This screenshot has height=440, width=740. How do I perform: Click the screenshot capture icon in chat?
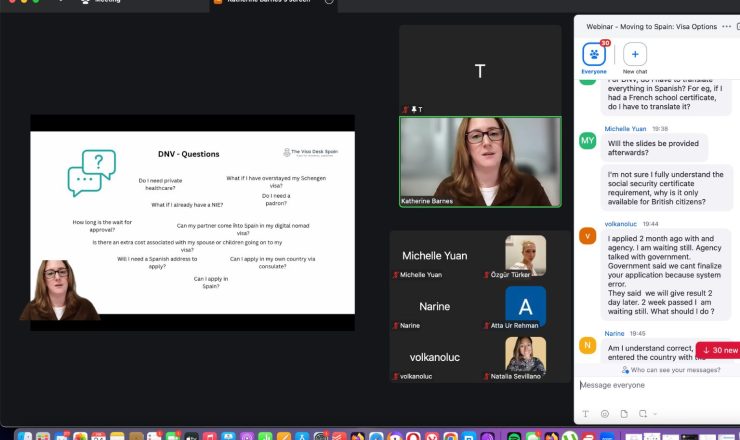(x=643, y=413)
